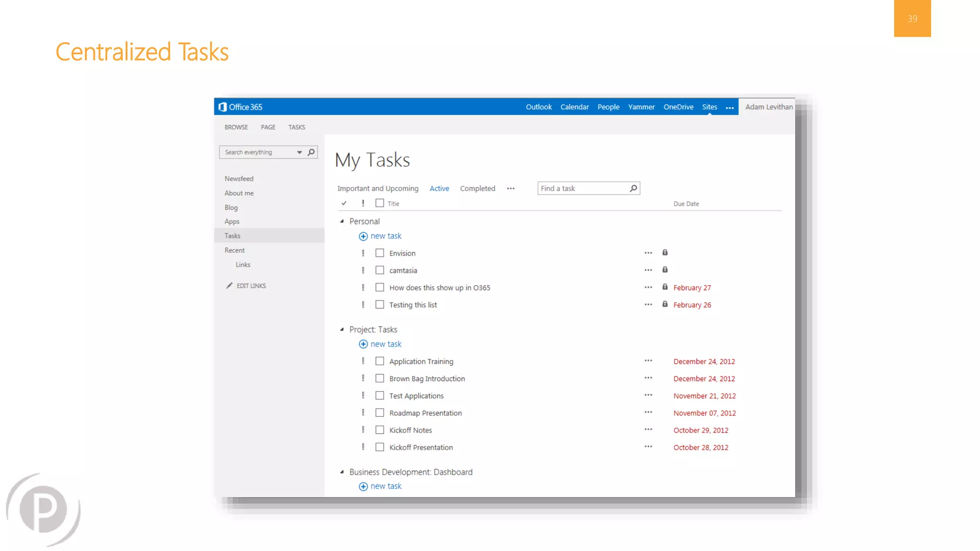980x551 pixels.
Task: Open the Blog link in sidebar
Action: tap(231, 207)
